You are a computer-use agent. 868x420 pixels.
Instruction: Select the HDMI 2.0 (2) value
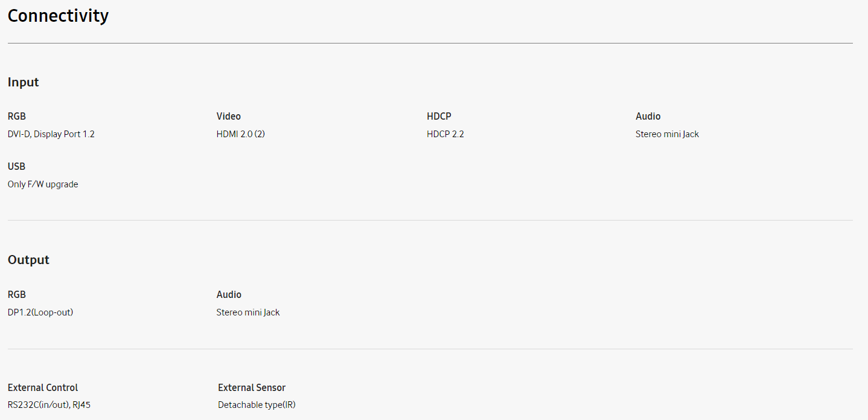[241, 134]
